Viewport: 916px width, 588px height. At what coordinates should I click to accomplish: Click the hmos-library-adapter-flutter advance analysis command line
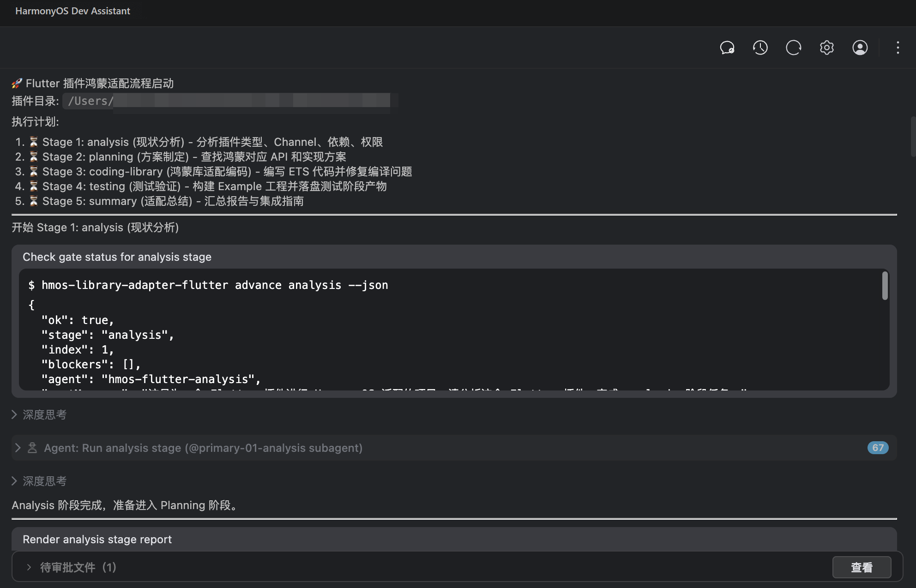pyautogui.click(x=208, y=285)
